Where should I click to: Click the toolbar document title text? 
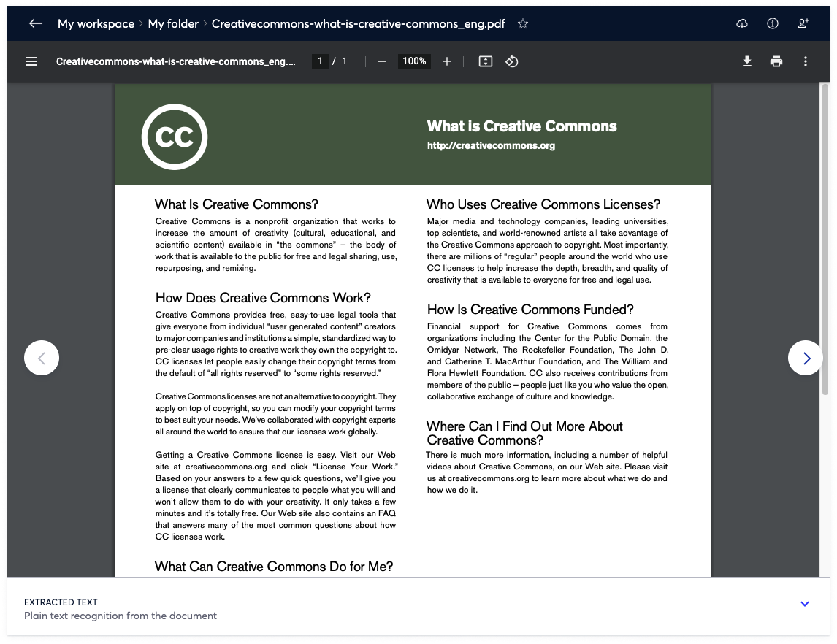(175, 61)
